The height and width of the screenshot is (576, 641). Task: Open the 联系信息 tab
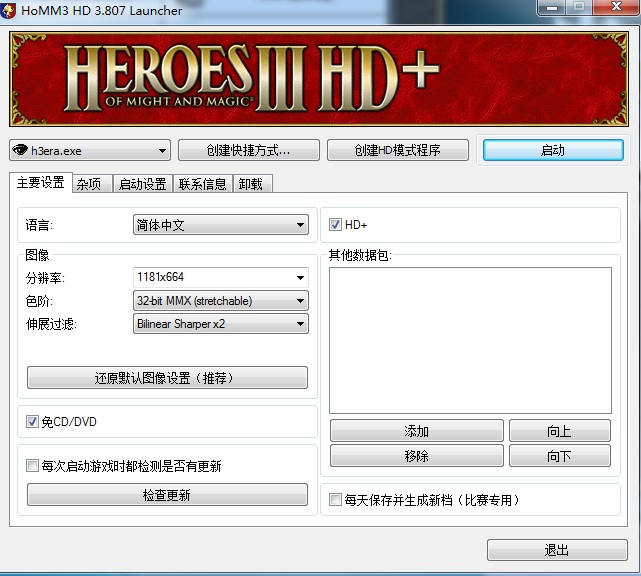pos(203,184)
